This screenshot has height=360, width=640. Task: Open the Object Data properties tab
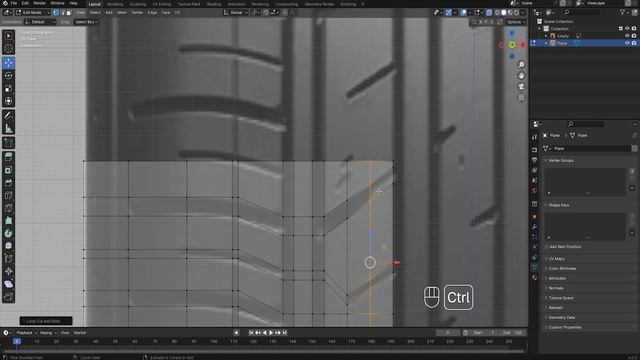tap(535, 267)
